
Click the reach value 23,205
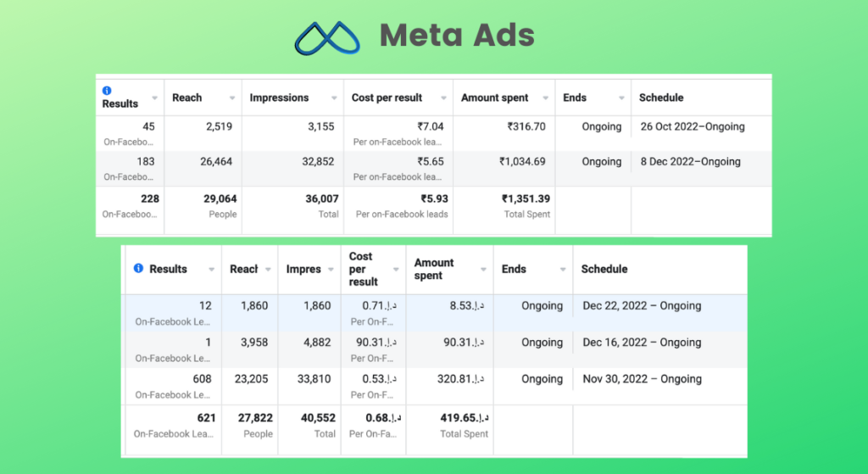251,379
